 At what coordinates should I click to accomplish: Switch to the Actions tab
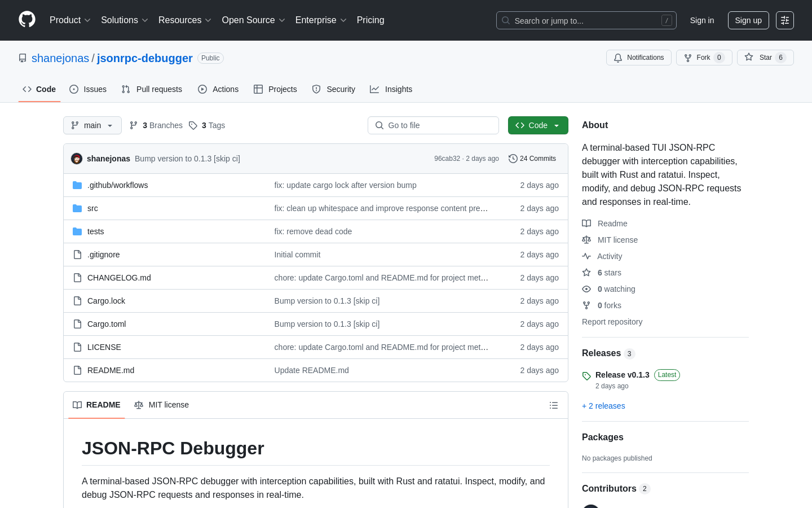pyautogui.click(x=218, y=89)
